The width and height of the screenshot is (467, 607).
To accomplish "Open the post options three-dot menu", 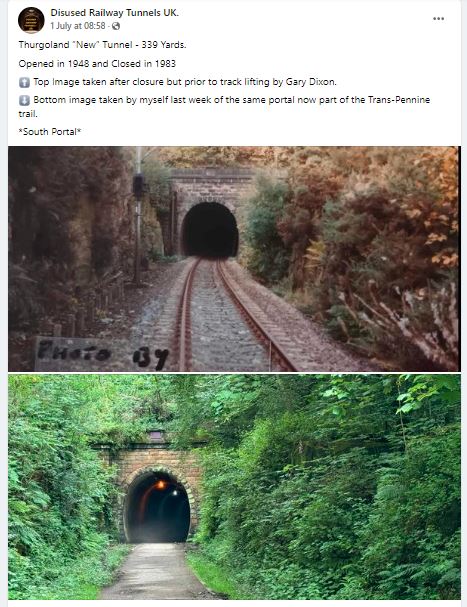I will click(x=438, y=19).
